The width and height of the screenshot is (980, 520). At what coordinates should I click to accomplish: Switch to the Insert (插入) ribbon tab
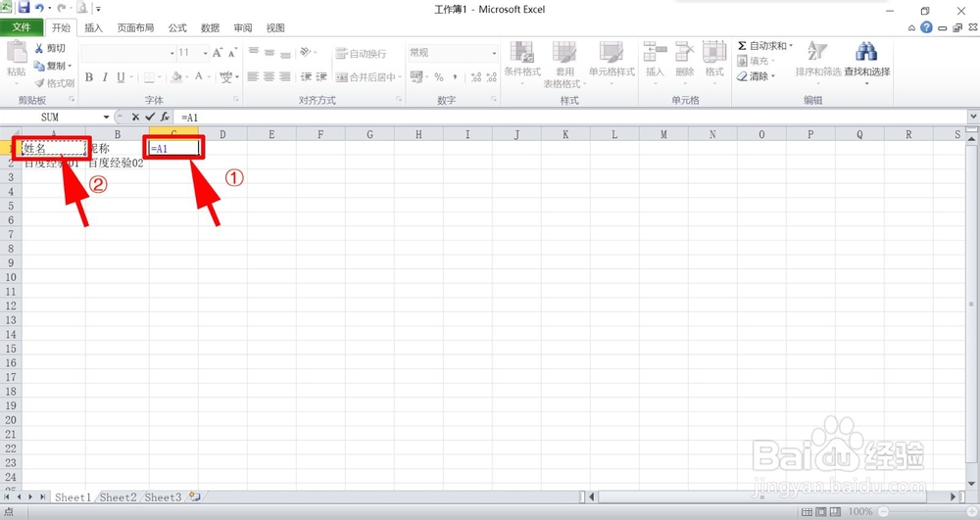(x=93, y=28)
